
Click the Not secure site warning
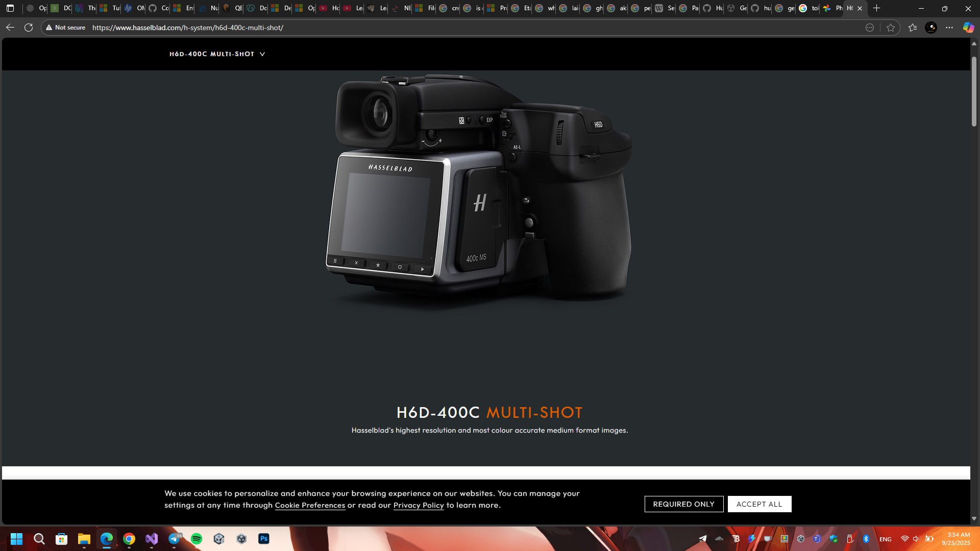click(66, 28)
